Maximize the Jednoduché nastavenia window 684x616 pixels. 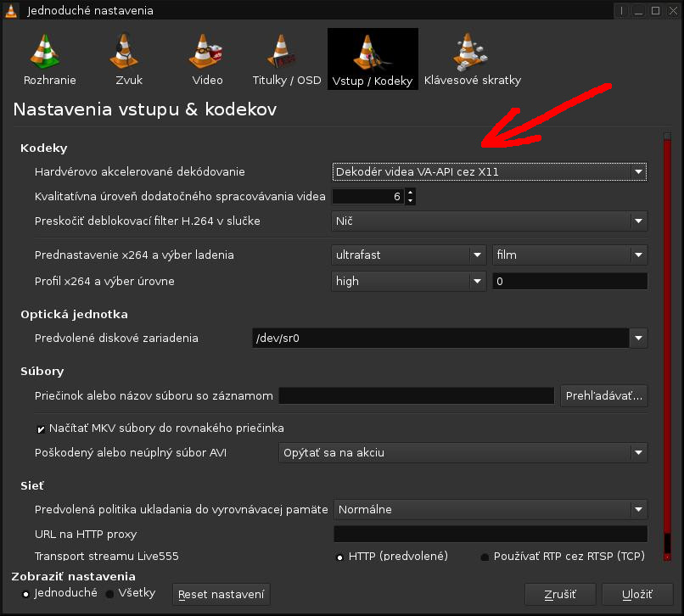[656, 10]
